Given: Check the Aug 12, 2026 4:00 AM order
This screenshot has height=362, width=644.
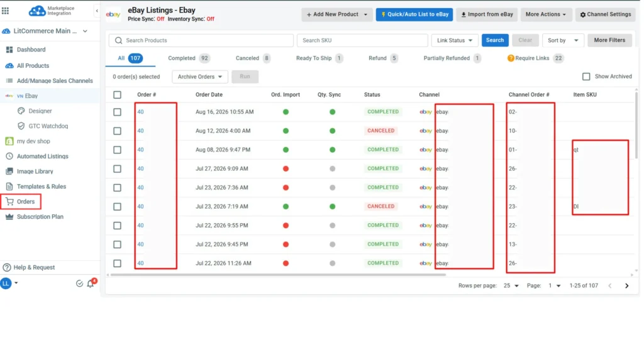Looking at the screenshot, I should 118,131.
